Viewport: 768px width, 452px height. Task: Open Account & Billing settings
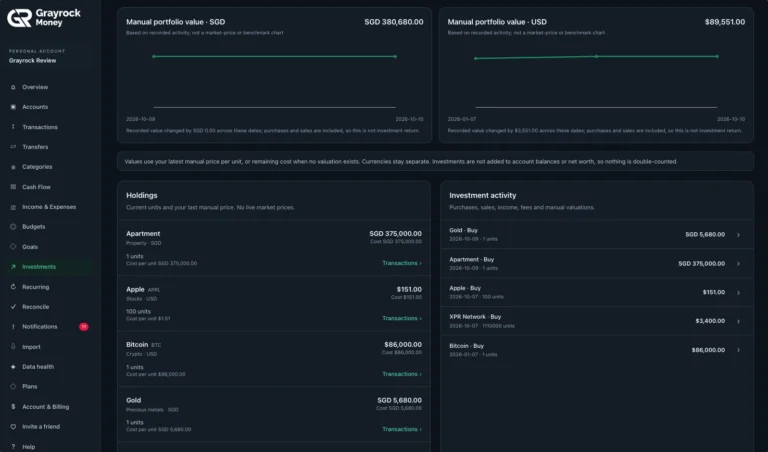click(46, 406)
